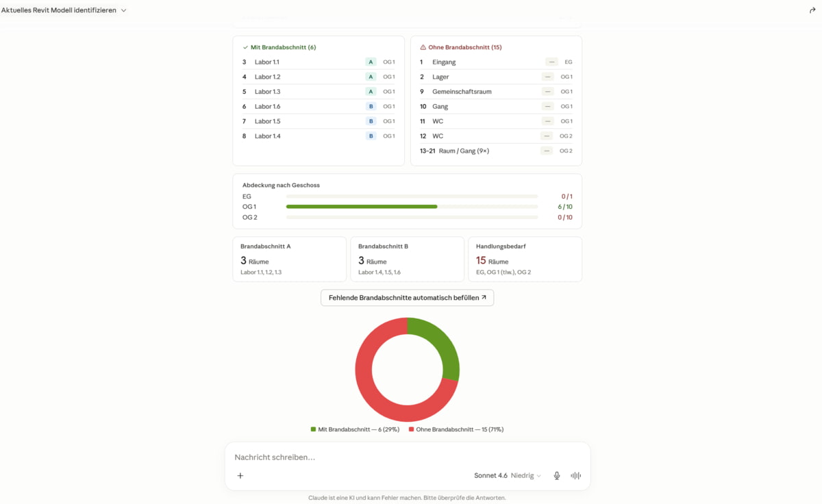Select the Gemeinschaftsraum row in the list

point(496,91)
